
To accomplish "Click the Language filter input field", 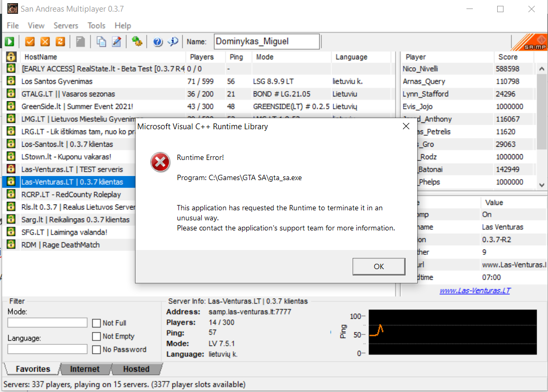I will point(47,349).
